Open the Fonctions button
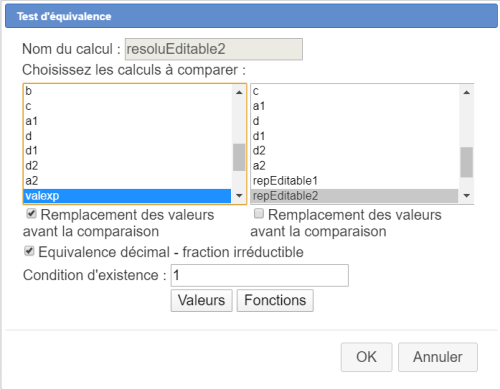 pyautogui.click(x=275, y=300)
